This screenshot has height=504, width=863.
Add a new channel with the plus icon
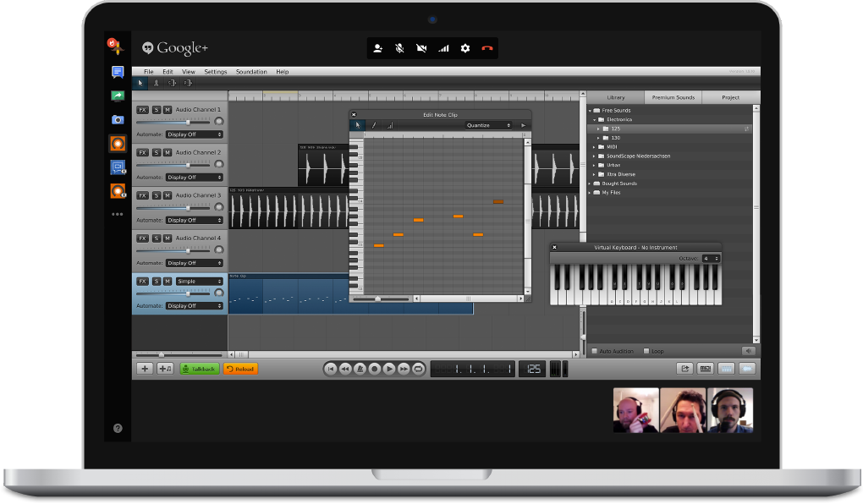tap(144, 368)
